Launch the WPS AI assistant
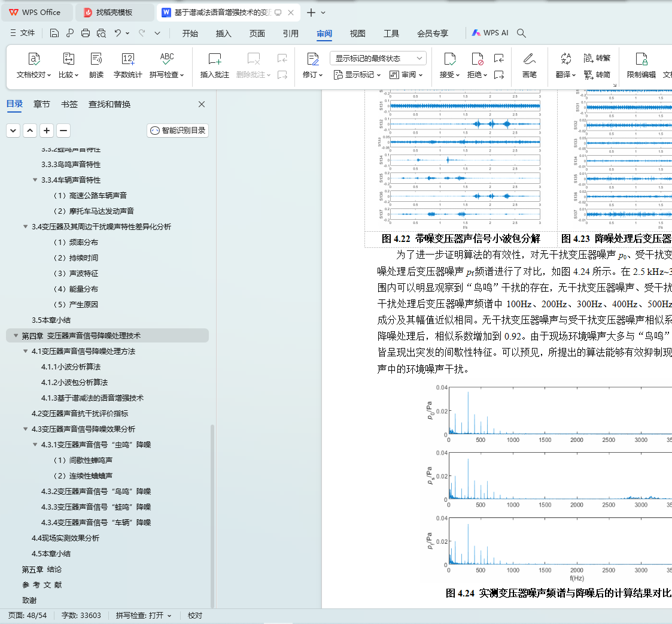The width and height of the screenshot is (672, 624). [490, 33]
